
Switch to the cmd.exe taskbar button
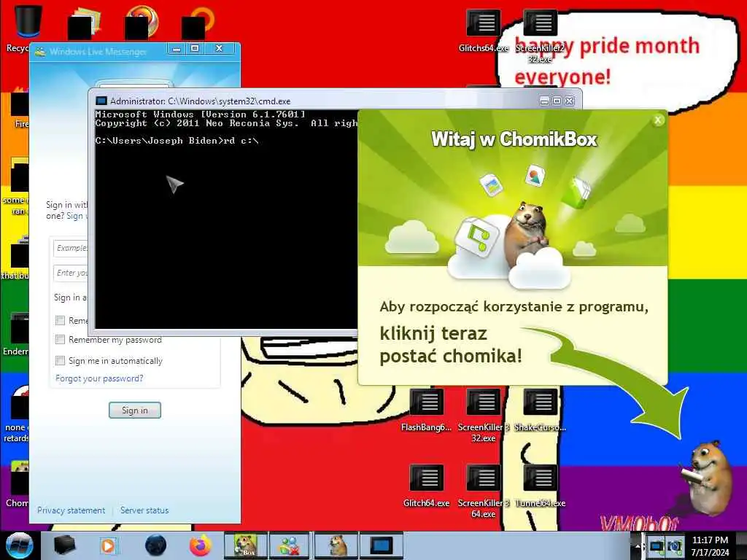[382, 545]
